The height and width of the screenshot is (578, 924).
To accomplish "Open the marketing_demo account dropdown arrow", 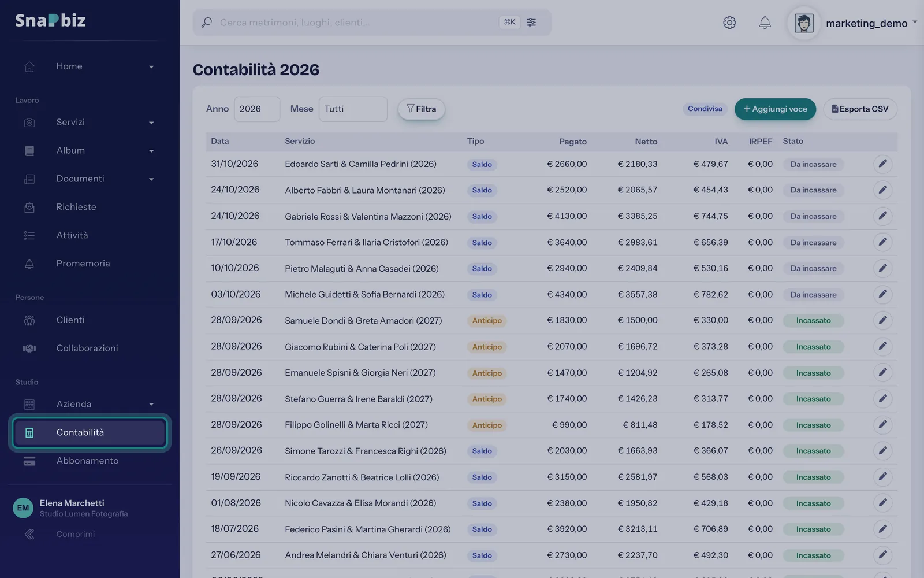I will (x=915, y=23).
